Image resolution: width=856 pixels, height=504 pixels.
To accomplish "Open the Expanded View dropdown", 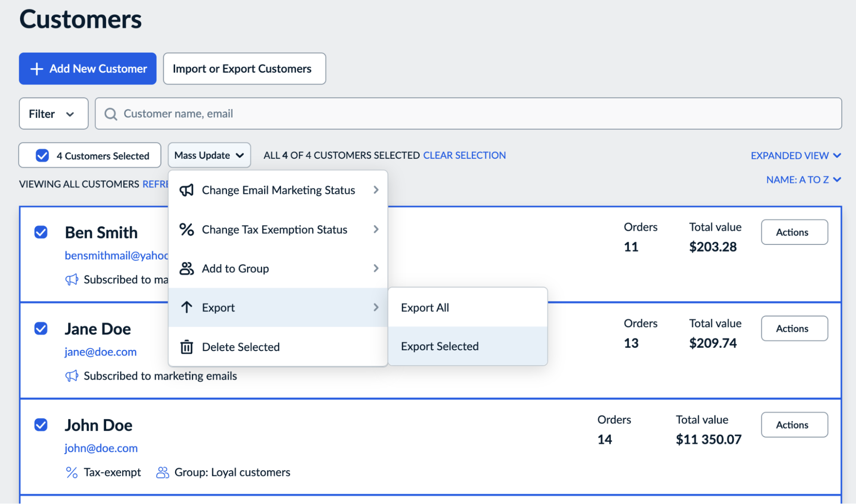I will coord(795,155).
